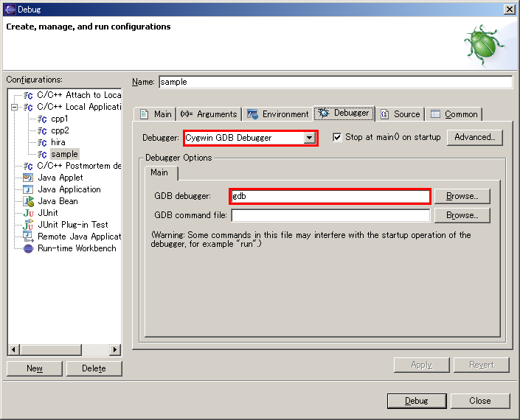The image size is (520, 420).
Task: Open the Source tab
Action: pos(401,114)
